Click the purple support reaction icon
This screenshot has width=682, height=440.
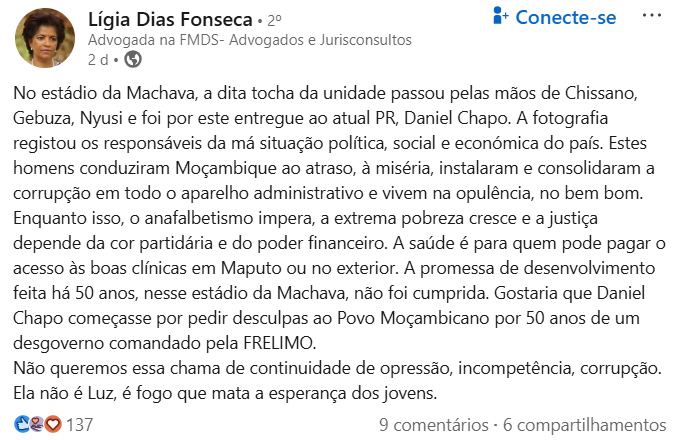(37, 424)
